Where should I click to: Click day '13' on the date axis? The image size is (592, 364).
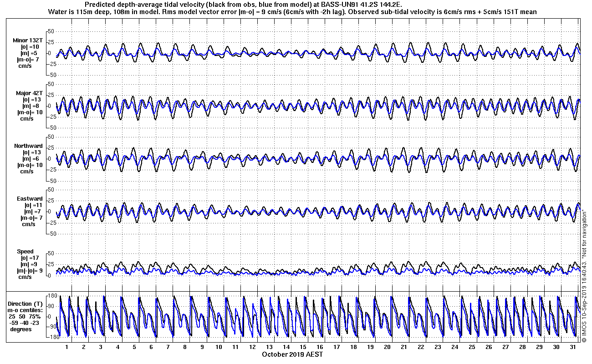(x=269, y=347)
